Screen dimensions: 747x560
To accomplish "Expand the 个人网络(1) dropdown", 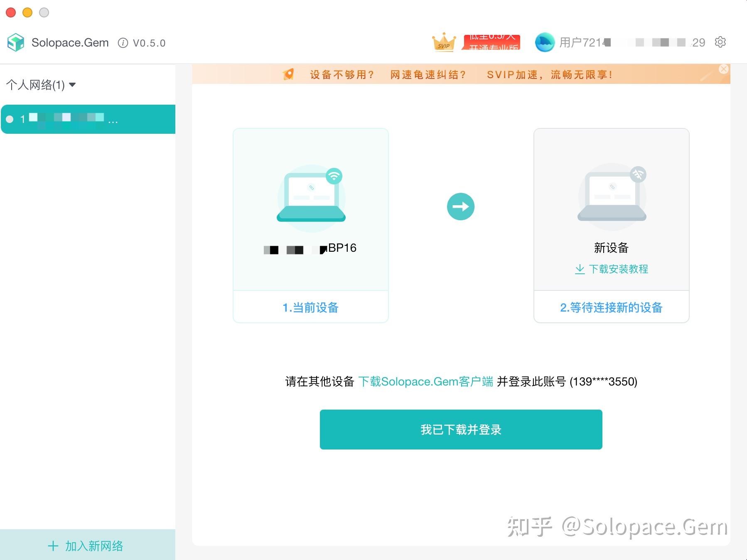I will point(73,85).
